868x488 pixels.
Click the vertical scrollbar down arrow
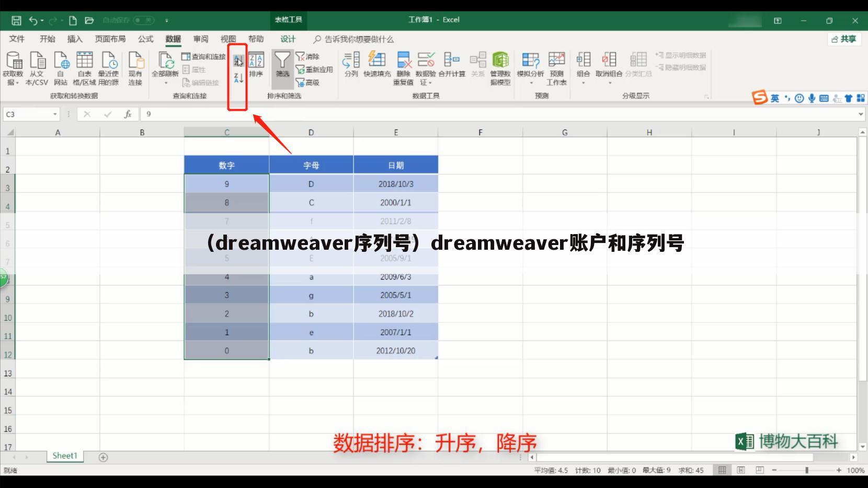pos(862,447)
